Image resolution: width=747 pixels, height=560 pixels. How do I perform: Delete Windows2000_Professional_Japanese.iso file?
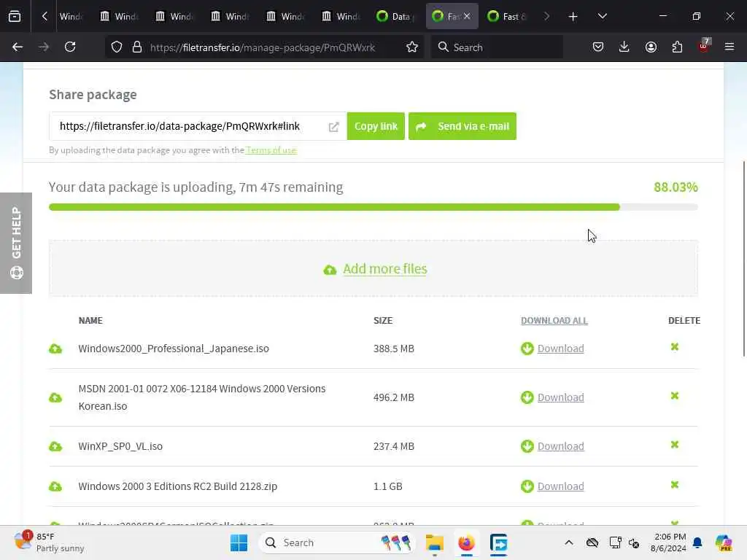click(x=675, y=347)
